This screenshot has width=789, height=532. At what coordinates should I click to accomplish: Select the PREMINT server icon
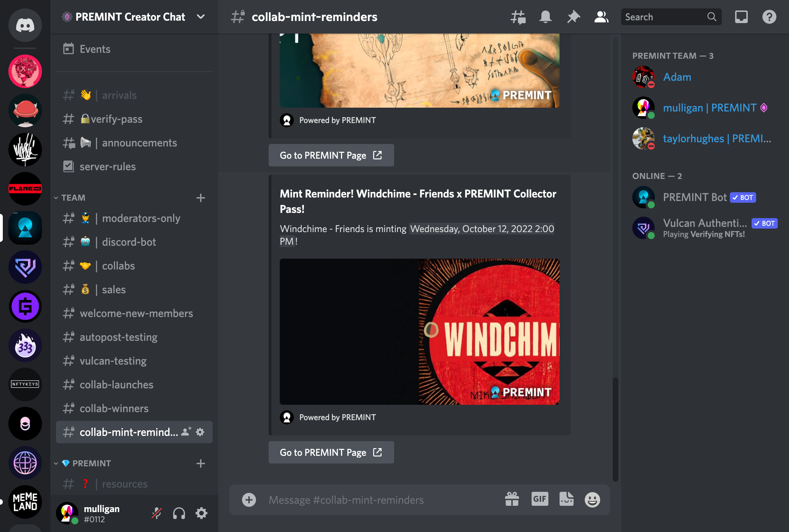tap(25, 228)
